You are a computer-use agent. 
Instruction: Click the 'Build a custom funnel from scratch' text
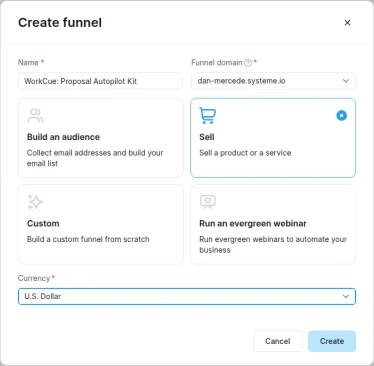click(x=88, y=239)
